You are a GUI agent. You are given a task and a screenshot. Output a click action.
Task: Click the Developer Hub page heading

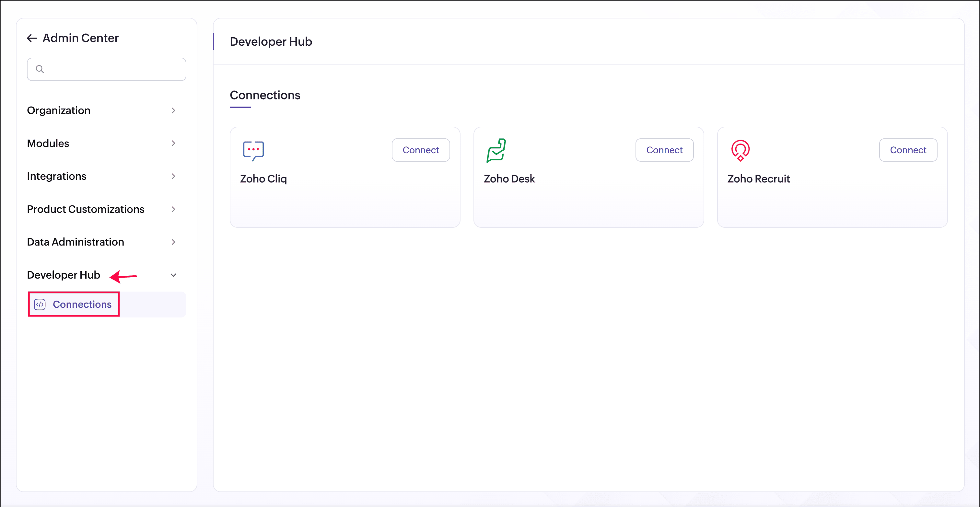point(271,41)
